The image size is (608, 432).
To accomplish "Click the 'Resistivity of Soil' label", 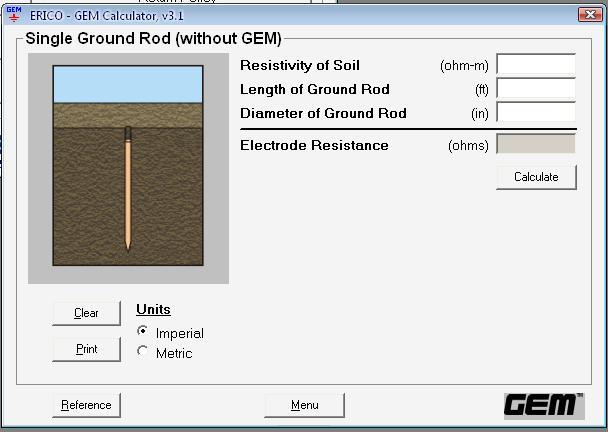I will tap(300, 65).
